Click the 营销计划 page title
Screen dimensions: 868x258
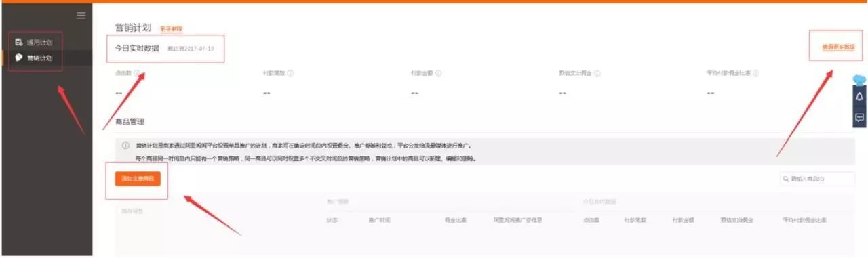tap(134, 28)
